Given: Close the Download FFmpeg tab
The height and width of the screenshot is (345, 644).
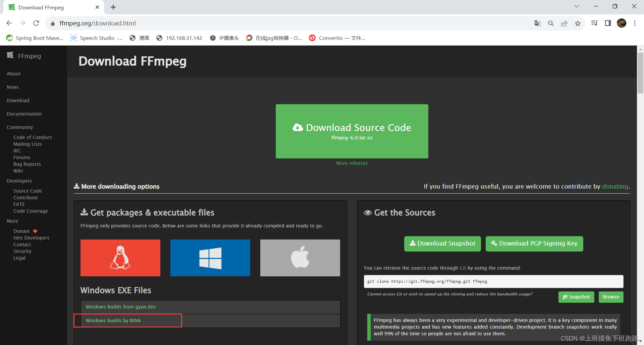Looking at the screenshot, I should point(97,7).
